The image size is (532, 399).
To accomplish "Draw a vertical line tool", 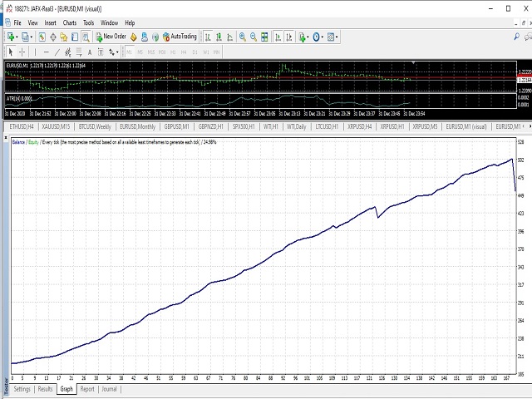I will 35,52.
